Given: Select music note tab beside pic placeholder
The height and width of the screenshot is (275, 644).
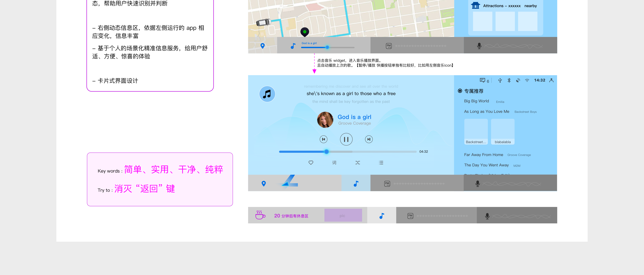Looking at the screenshot, I should pyautogui.click(x=381, y=215).
